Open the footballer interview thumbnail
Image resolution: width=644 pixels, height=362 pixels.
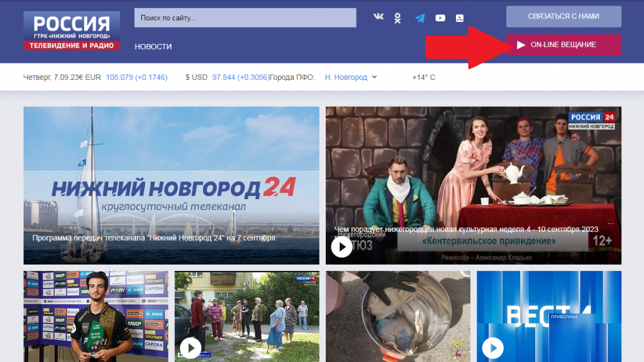tap(96, 316)
